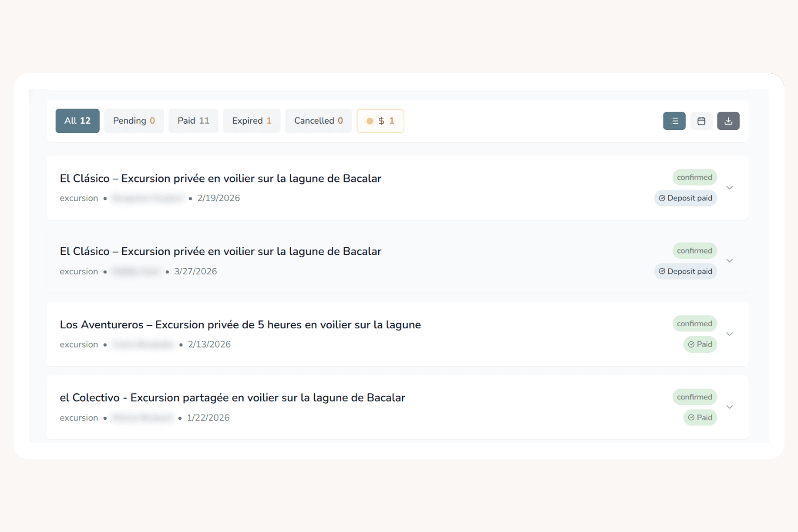
Task: Show Paid 11 bookings
Action: (x=193, y=121)
